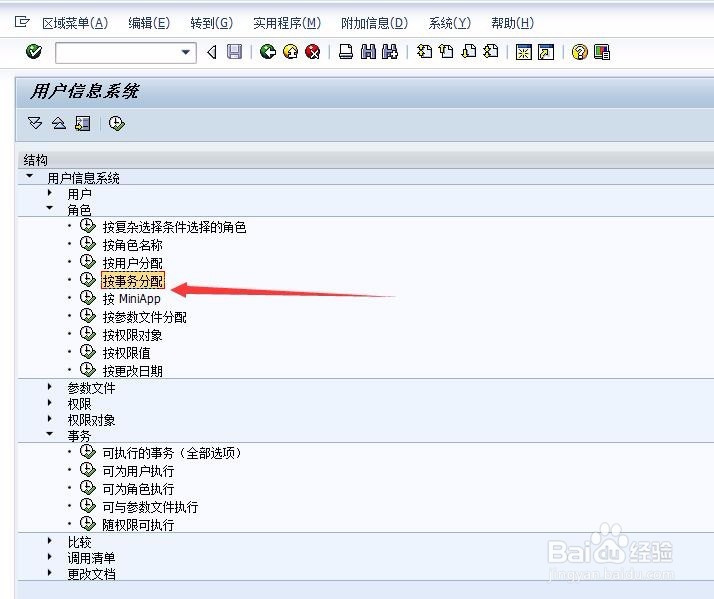Click the position/set focus icon in application toolbar
This screenshot has height=599, width=714.
pyautogui.click(x=82, y=123)
